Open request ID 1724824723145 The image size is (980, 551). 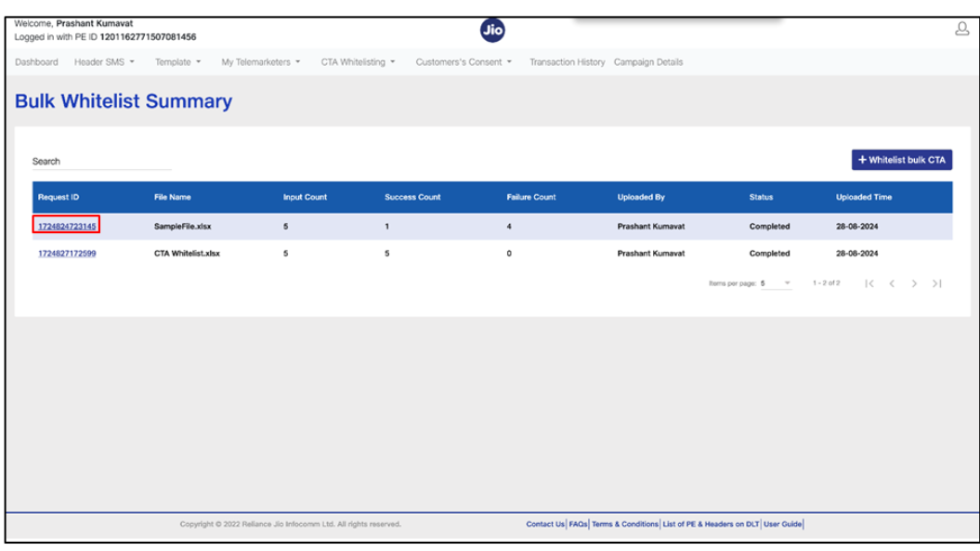click(67, 227)
